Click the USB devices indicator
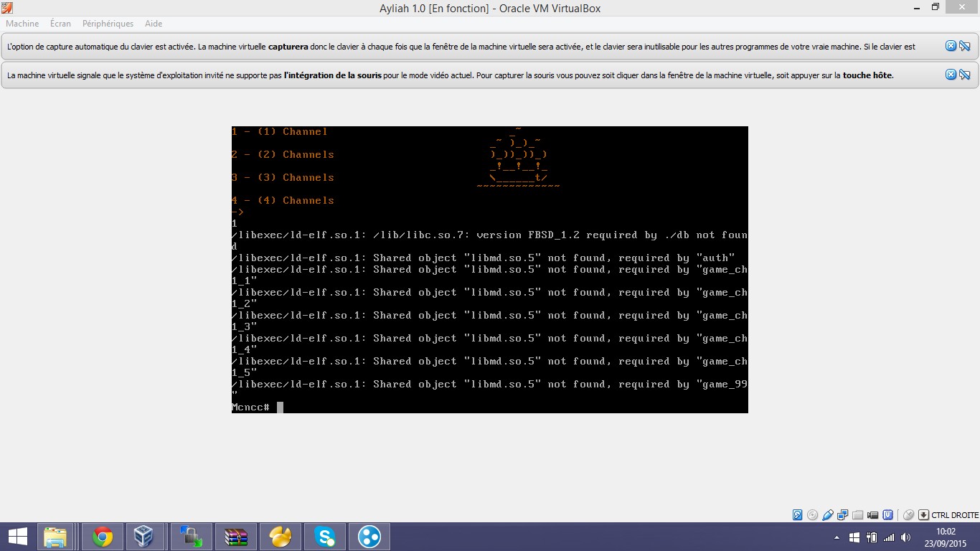980x551 pixels. coord(827,515)
